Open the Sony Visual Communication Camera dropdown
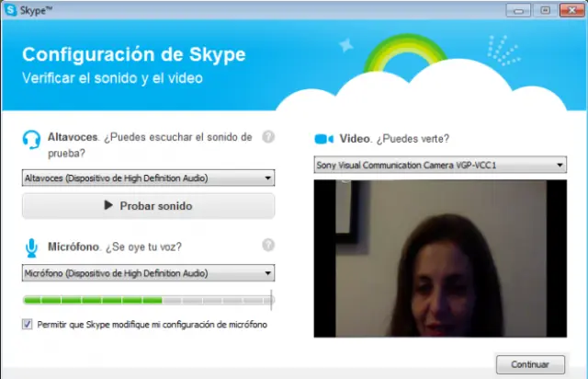This screenshot has width=588, height=379. point(440,165)
